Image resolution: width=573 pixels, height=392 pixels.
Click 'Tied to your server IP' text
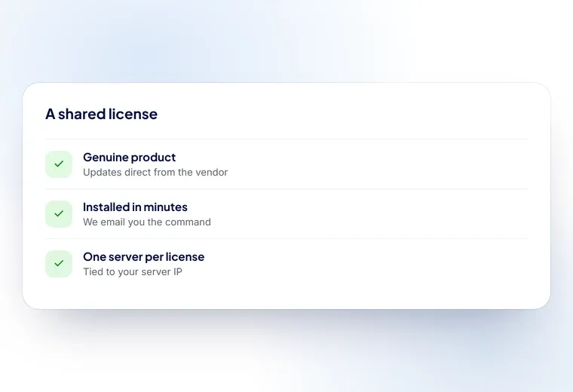click(x=133, y=272)
